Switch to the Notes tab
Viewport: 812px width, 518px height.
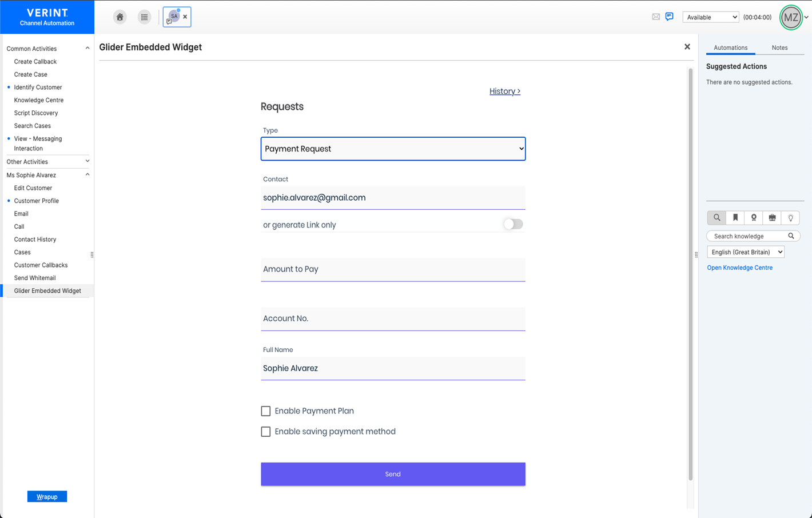(x=779, y=48)
